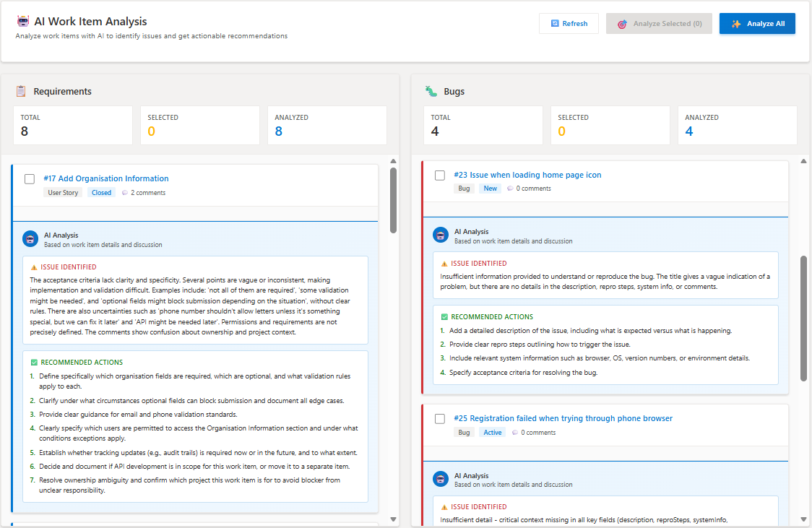The image size is (812, 528).
Task: Run Analyze All work items
Action: pos(757,24)
